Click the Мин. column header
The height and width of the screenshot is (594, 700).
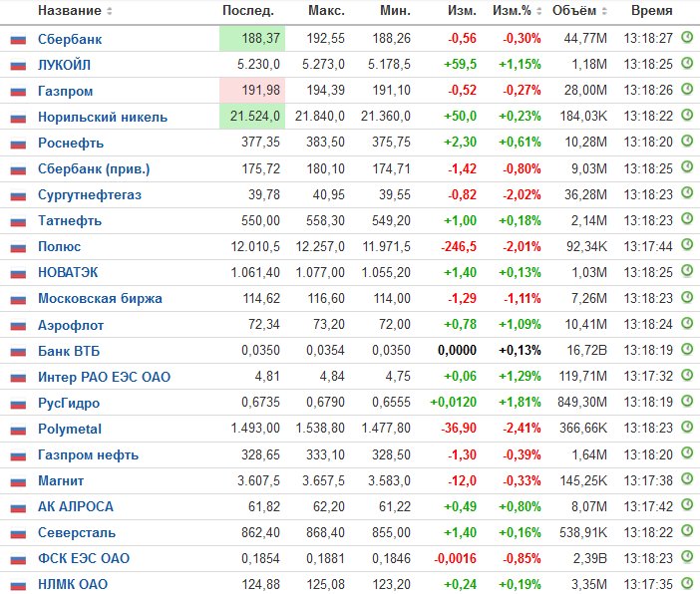(x=395, y=11)
